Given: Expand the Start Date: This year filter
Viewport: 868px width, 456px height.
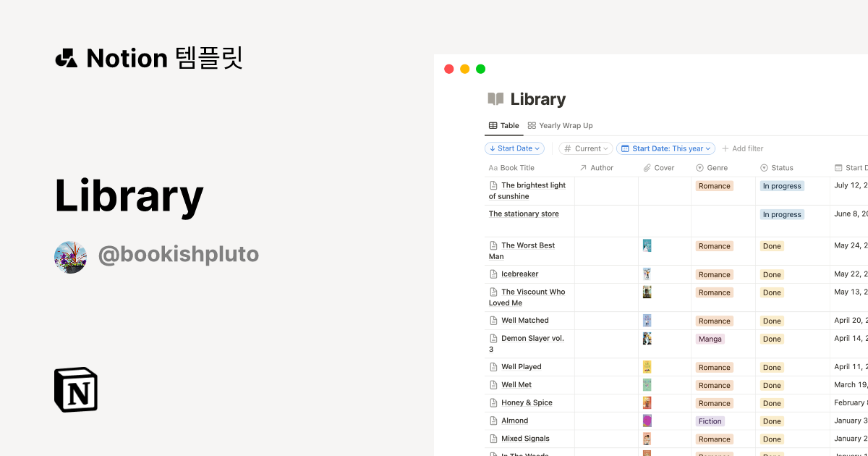Looking at the screenshot, I should pyautogui.click(x=665, y=148).
